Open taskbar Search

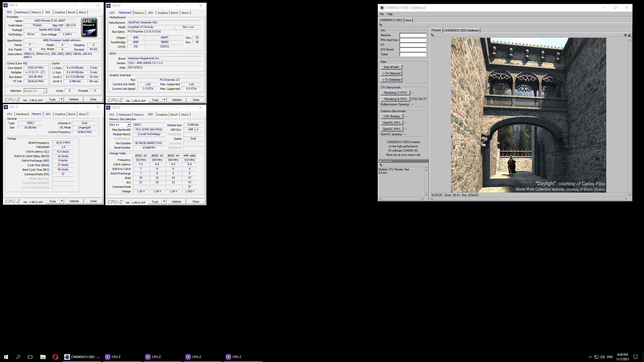(18, 357)
